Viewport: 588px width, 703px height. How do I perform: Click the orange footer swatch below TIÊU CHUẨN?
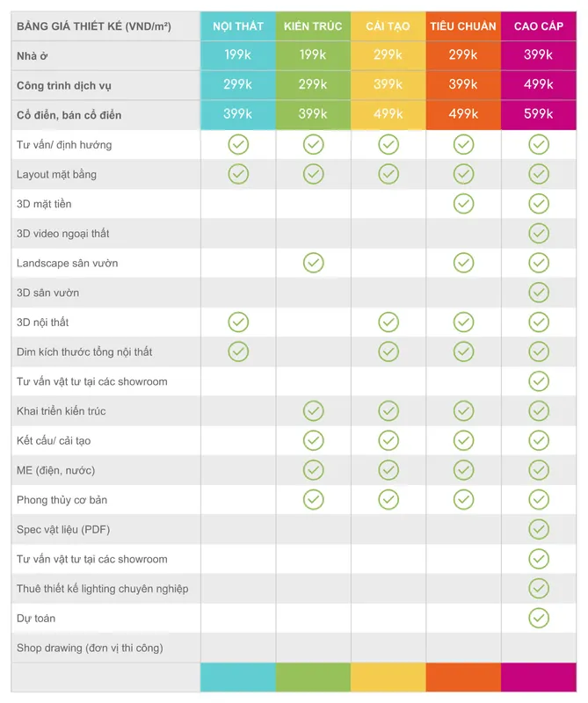(463, 678)
